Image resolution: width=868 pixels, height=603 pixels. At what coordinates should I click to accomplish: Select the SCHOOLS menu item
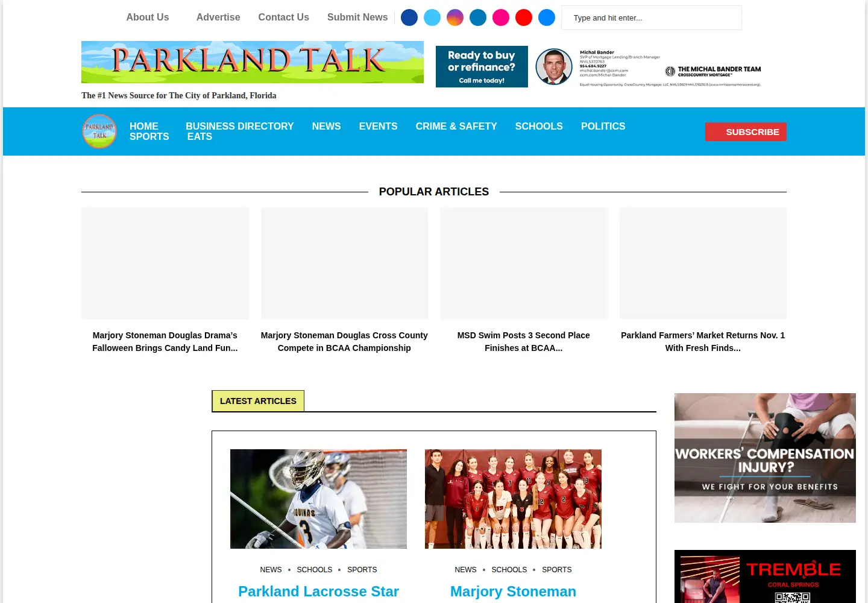pos(539,126)
